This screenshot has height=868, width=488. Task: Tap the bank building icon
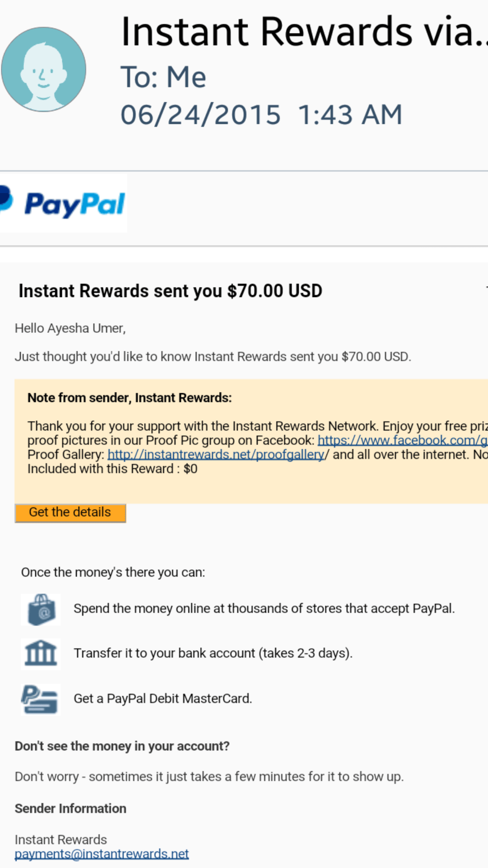pos(41,654)
